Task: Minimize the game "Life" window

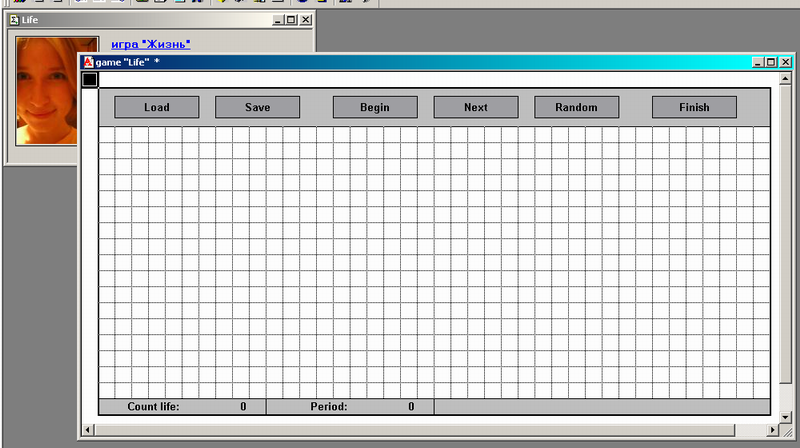Action: [759, 62]
